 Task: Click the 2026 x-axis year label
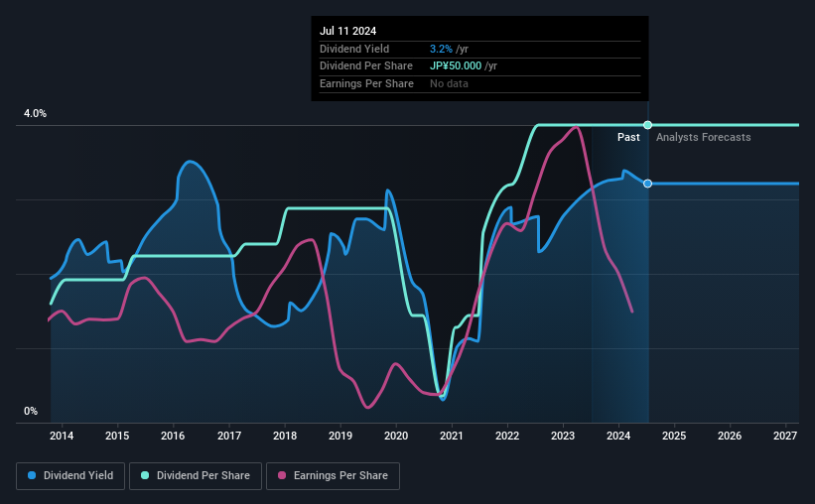[730, 436]
